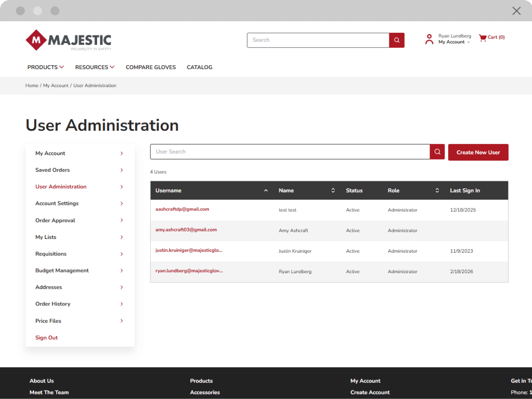Click the Role column sort arrows
The image size is (532, 399).
437,190
